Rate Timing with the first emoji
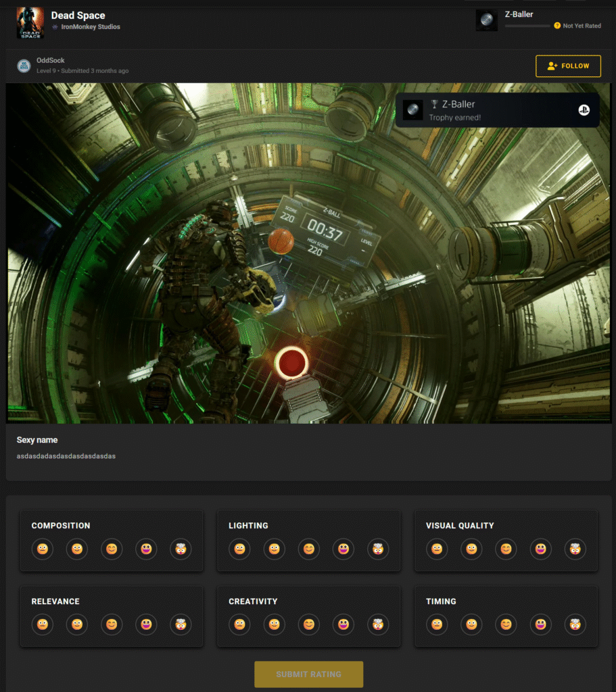 [437, 624]
